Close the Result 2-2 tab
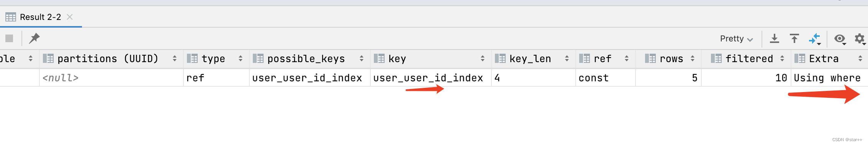This screenshot has width=868, height=145. pyautogui.click(x=70, y=17)
